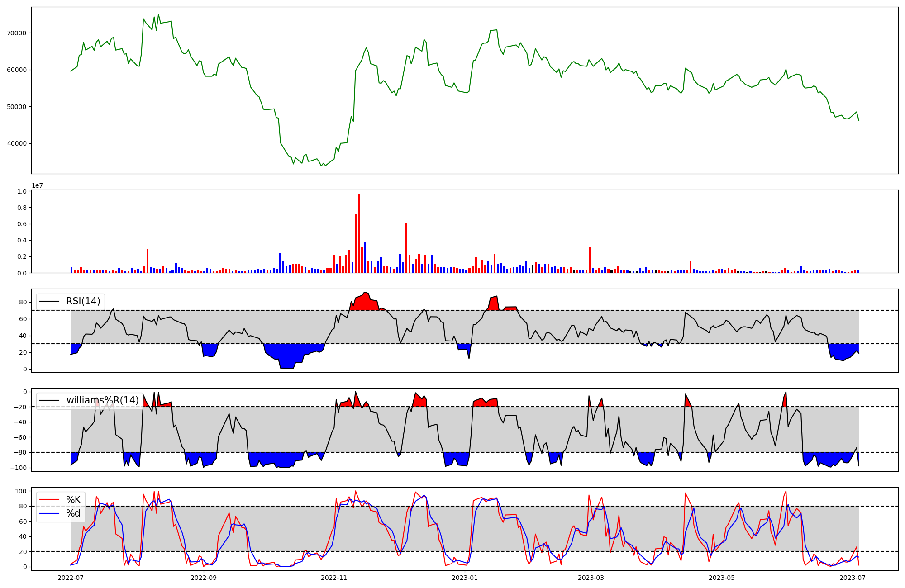Click blue %d line sample in legend
905x588 pixels.
pyautogui.click(x=50, y=513)
